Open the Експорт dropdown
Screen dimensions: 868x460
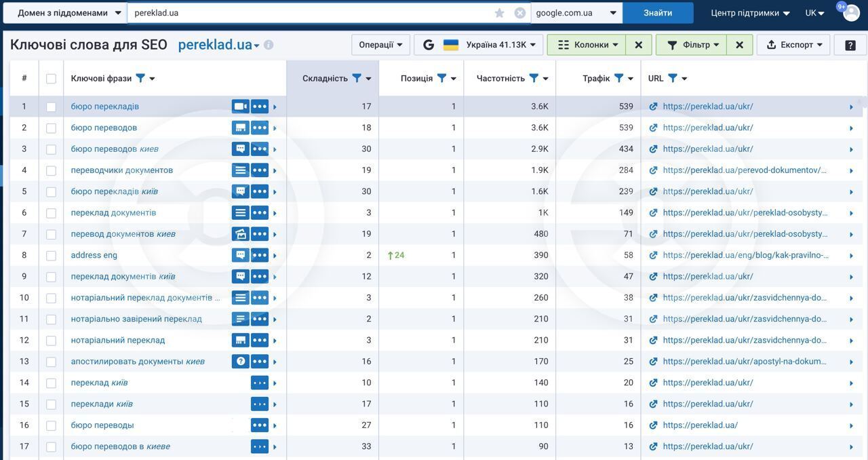coord(794,45)
